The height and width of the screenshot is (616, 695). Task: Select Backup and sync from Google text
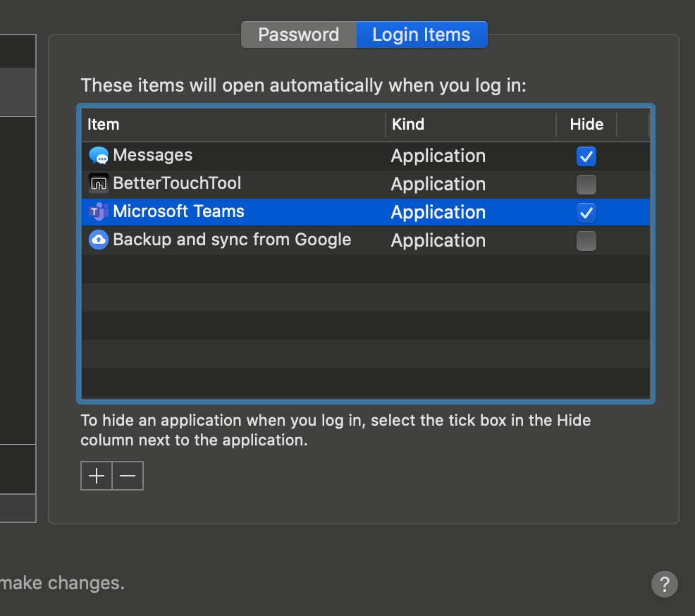pos(232,240)
